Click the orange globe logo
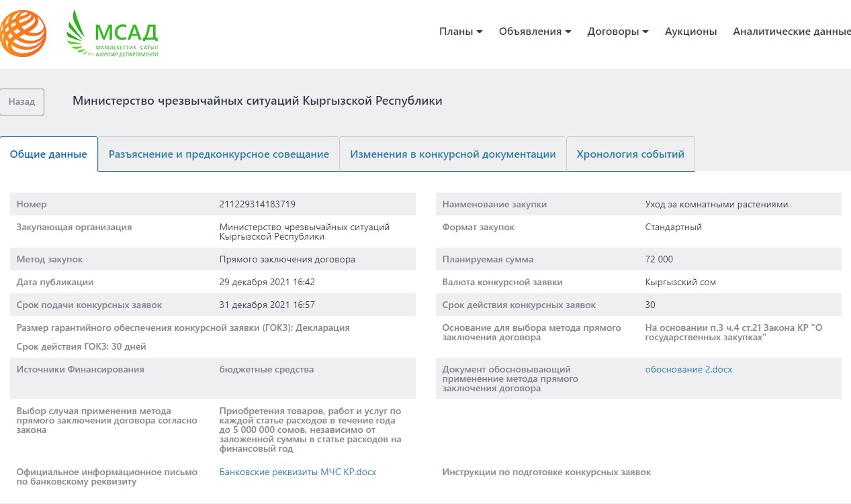851x504 pixels. coord(23,34)
